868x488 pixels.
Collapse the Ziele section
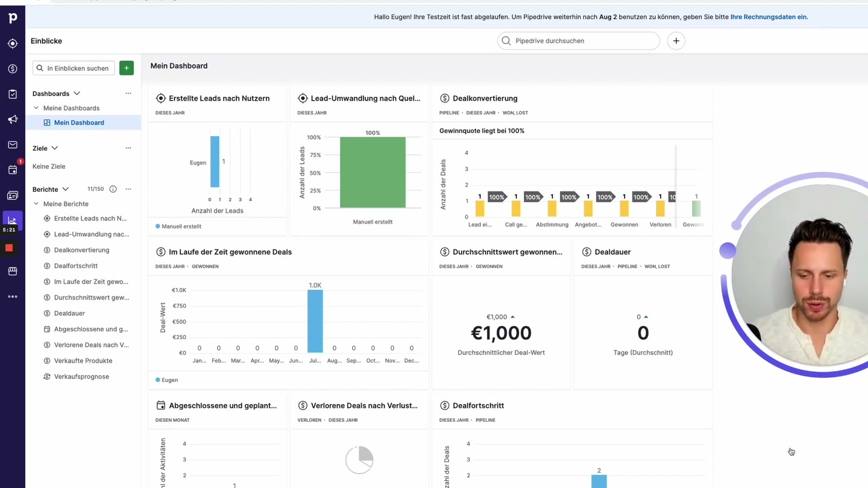coord(54,148)
